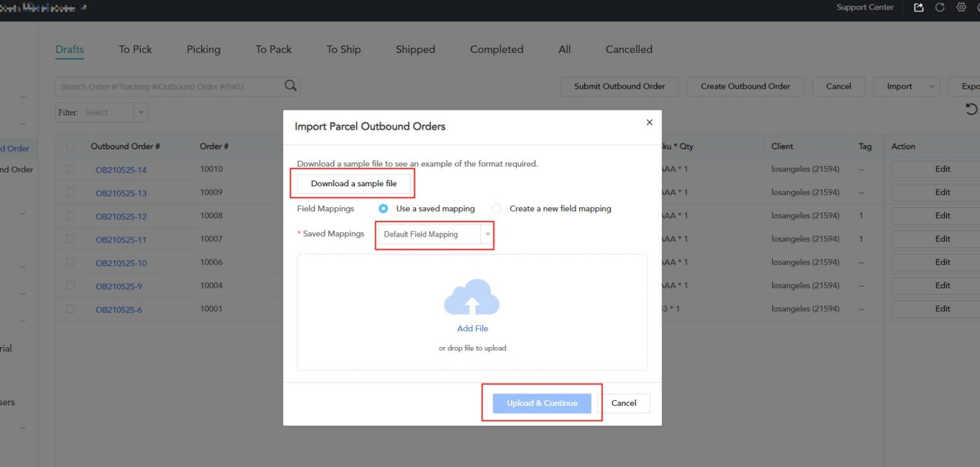Select the 'Use a saved mapping' radio button
Image resolution: width=980 pixels, height=467 pixels.
(x=383, y=208)
